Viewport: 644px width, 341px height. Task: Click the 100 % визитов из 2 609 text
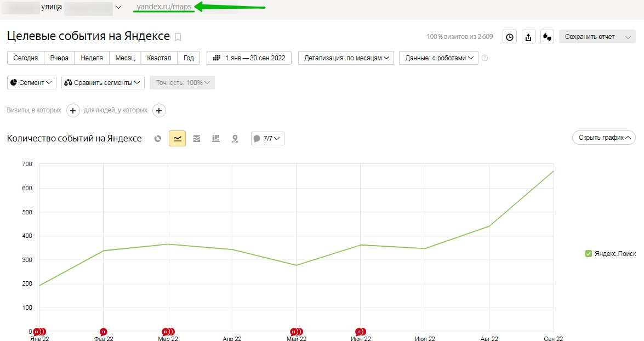coord(460,37)
